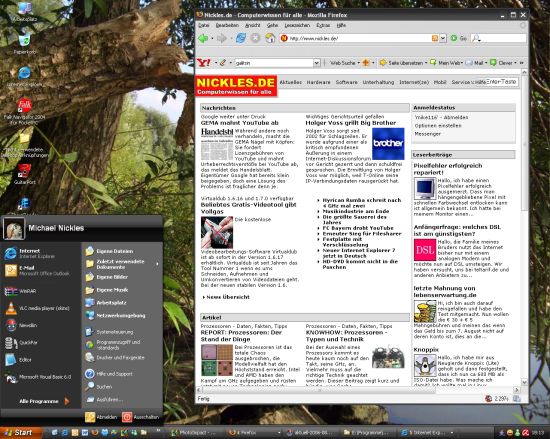Click the GEMA mahnt YouTube ab headline

240,123
